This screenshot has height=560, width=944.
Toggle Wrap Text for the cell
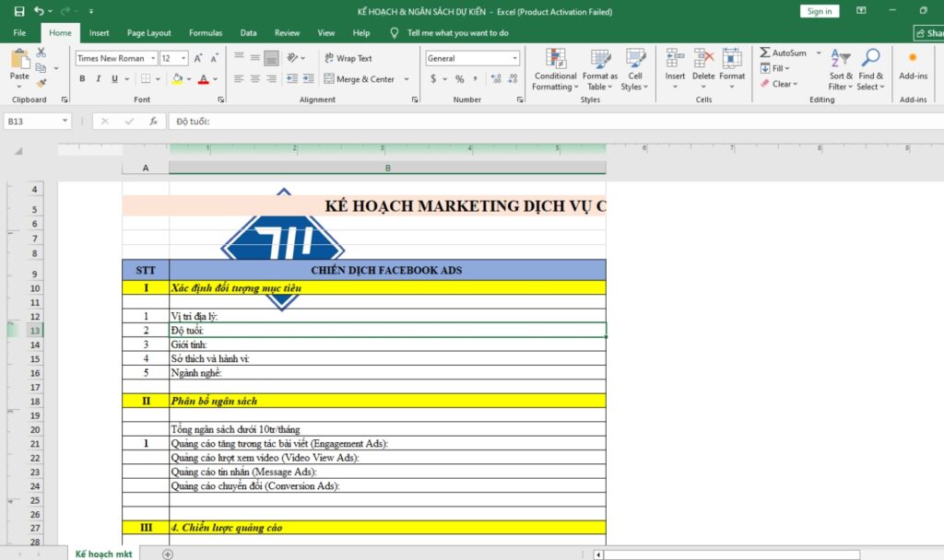[348, 58]
